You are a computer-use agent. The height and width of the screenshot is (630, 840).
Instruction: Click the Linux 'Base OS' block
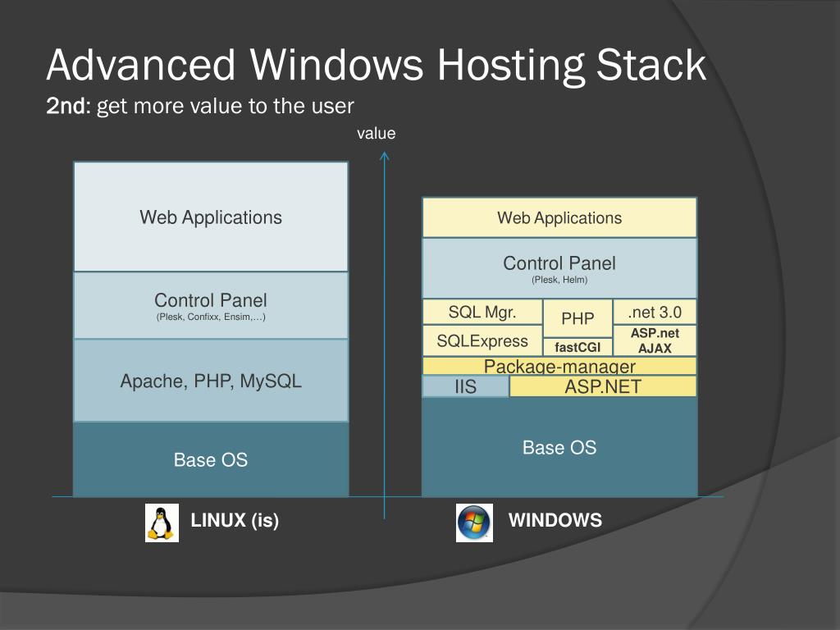[211, 459]
